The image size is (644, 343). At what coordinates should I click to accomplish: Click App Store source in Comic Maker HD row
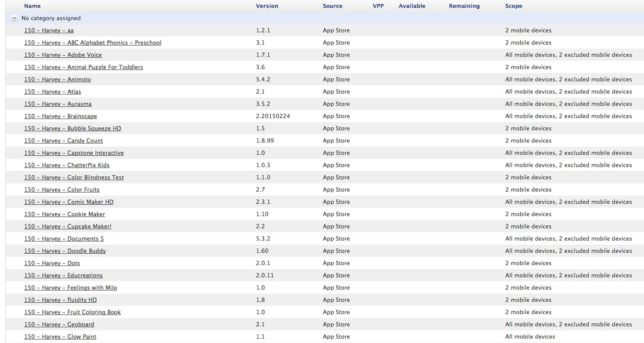tap(336, 202)
